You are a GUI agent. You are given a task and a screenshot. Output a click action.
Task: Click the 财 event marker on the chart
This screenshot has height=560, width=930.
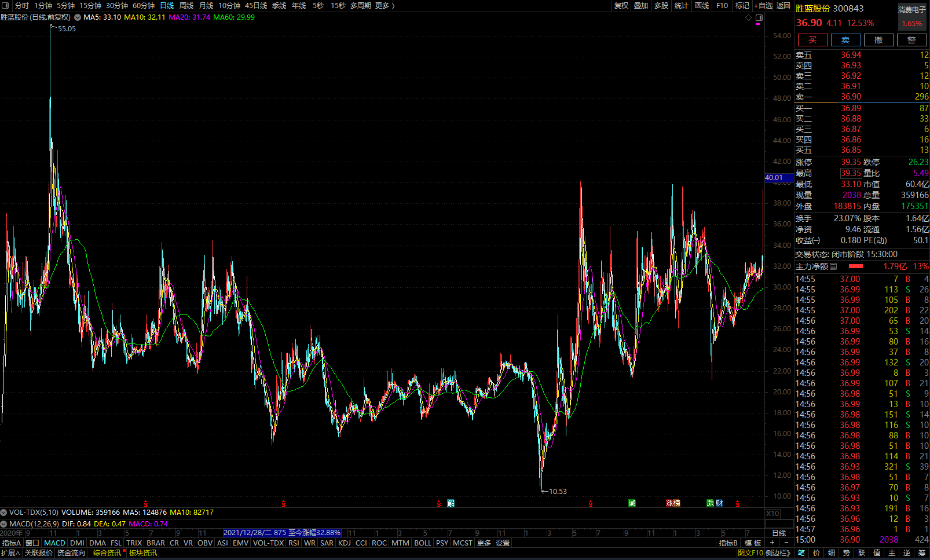pyautogui.click(x=719, y=503)
